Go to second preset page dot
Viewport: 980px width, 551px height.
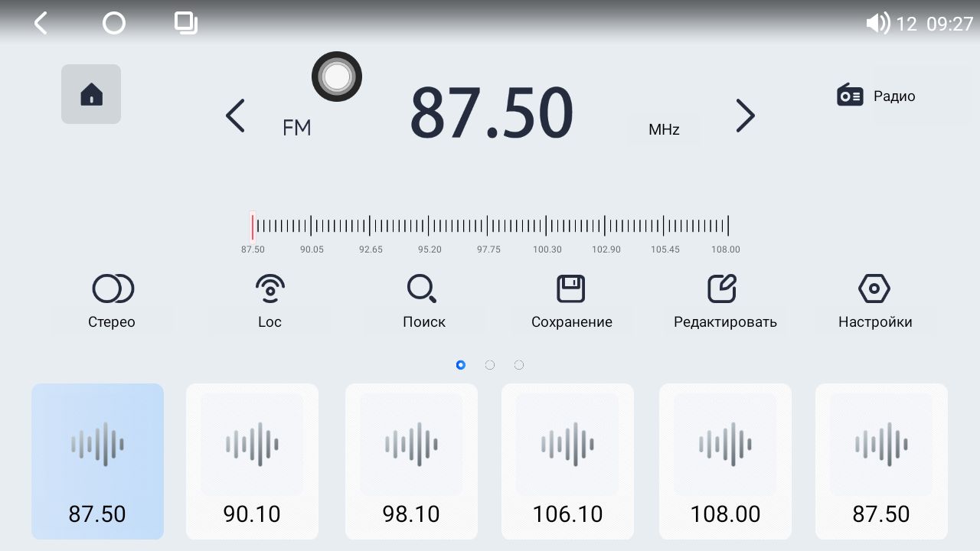tap(490, 365)
